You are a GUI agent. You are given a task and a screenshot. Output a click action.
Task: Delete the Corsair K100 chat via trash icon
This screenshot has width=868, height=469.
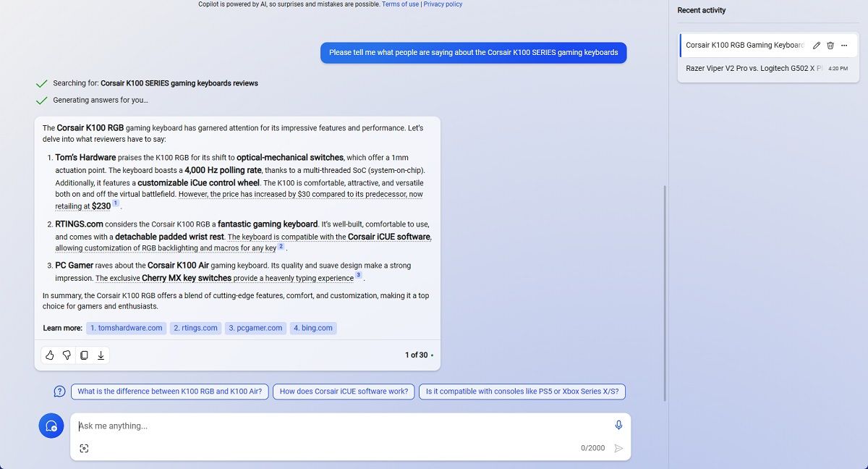click(830, 45)
